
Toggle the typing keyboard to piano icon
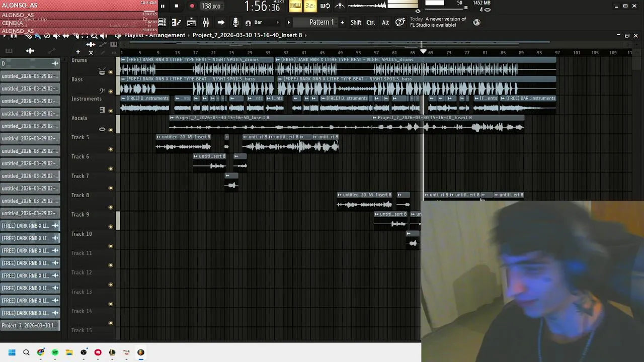(x=295, y=6)
